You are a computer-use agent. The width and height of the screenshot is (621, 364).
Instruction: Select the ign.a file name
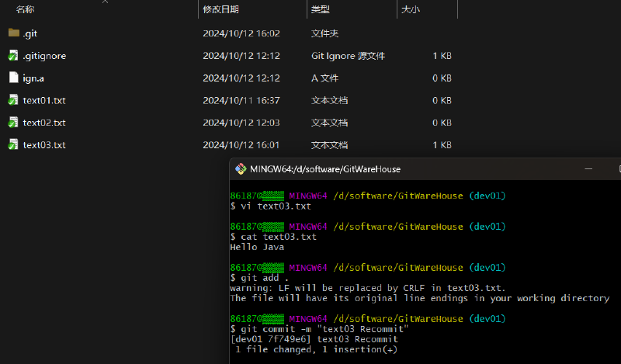point(33,78)
